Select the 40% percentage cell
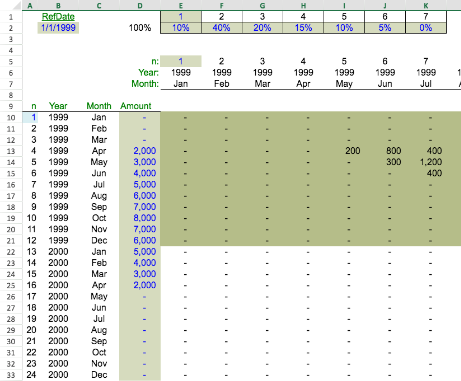This screenshot has width=461, height=381. coord(222,28)
